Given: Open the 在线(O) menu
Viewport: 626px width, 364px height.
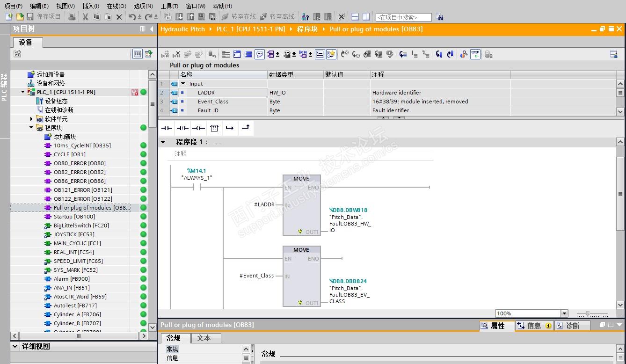Looking at the screenshot, I should tap(116, 6).
